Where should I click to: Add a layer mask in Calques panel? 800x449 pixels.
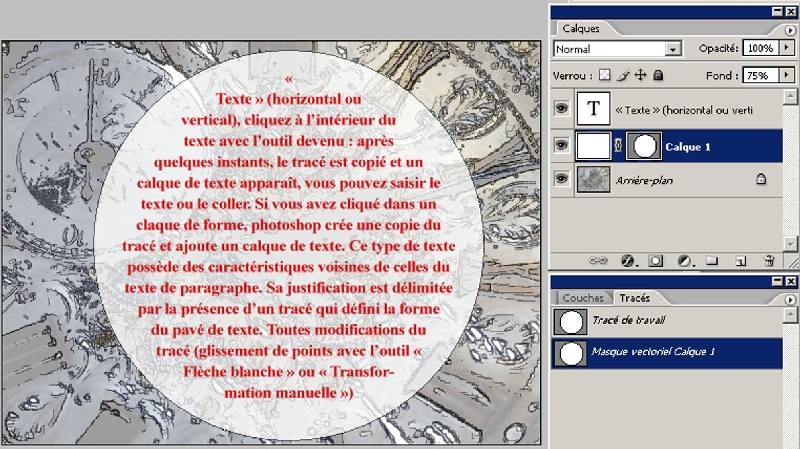[x=656, y=261]
